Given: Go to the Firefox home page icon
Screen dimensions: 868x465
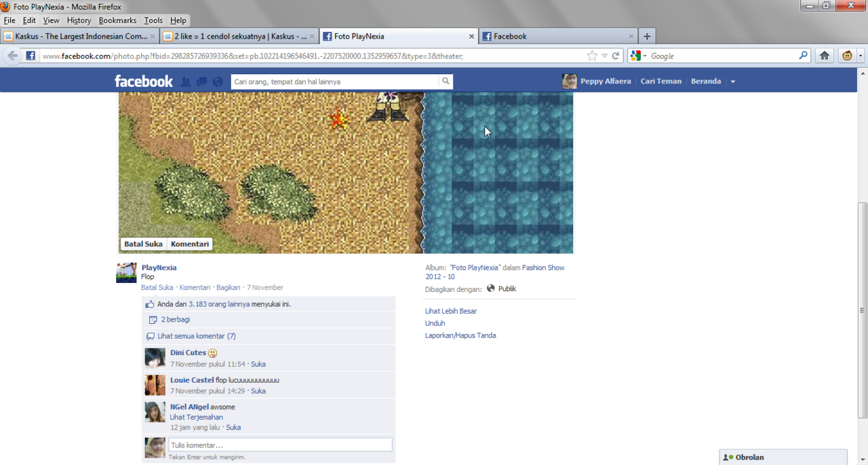Looking at the screenshot, I should click(825, 56).
